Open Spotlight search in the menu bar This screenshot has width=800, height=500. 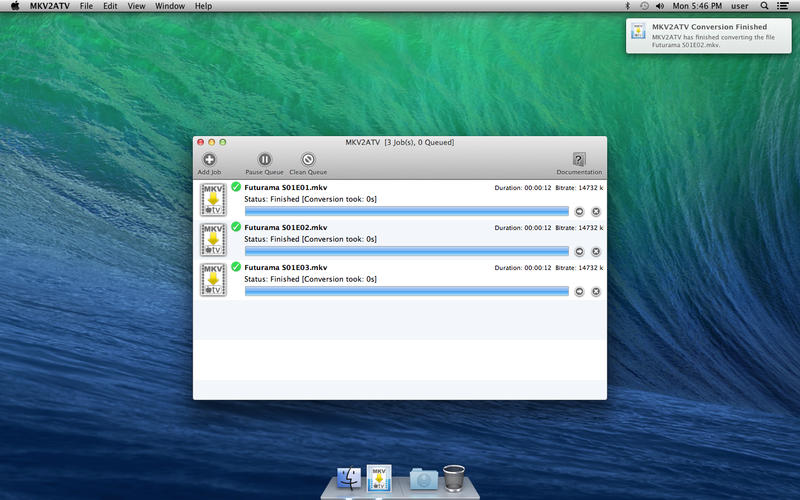pyautogui.click(x=764, y=6)
